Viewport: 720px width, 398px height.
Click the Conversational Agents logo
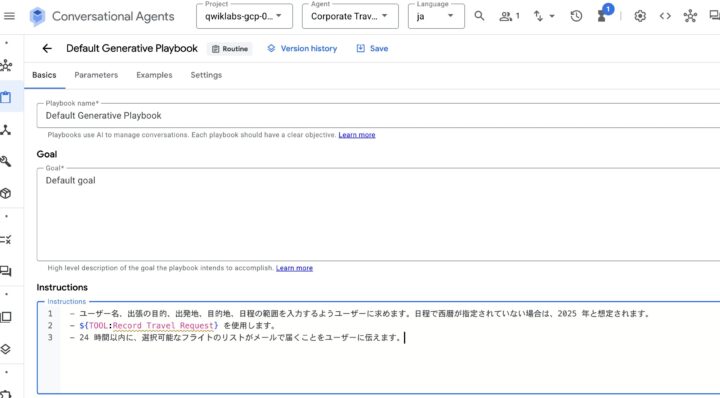pos(37,17)
